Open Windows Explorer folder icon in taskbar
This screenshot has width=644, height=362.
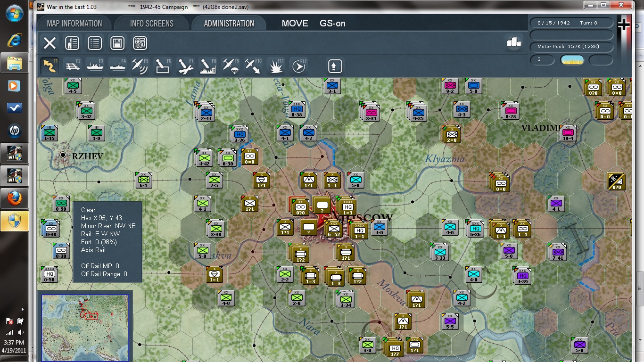click(x=14, y=63)
